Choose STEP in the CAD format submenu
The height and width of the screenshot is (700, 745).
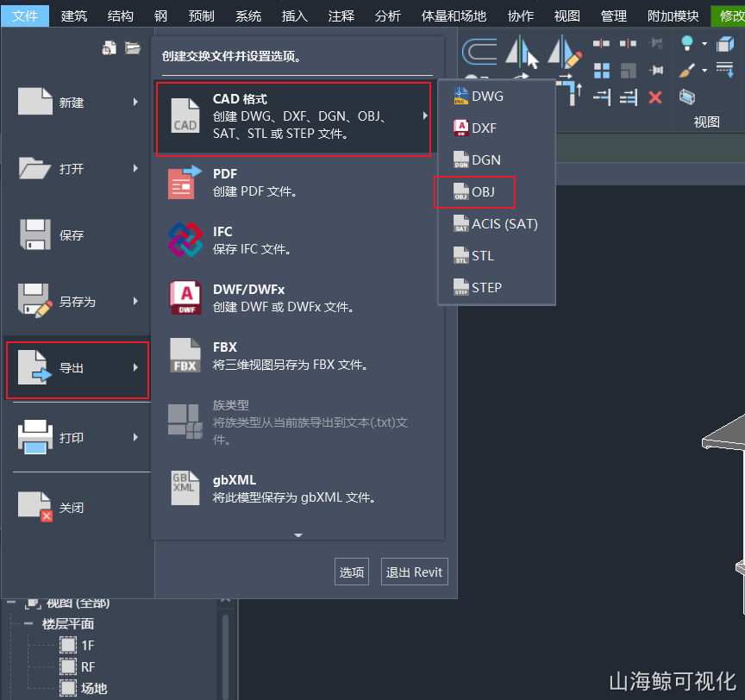coord(497,287)
